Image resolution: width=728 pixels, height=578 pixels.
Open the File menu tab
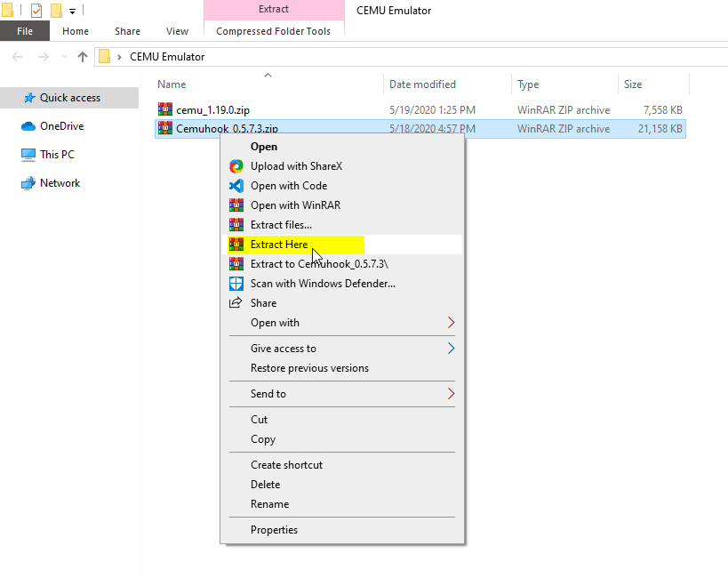click(25, 31)
